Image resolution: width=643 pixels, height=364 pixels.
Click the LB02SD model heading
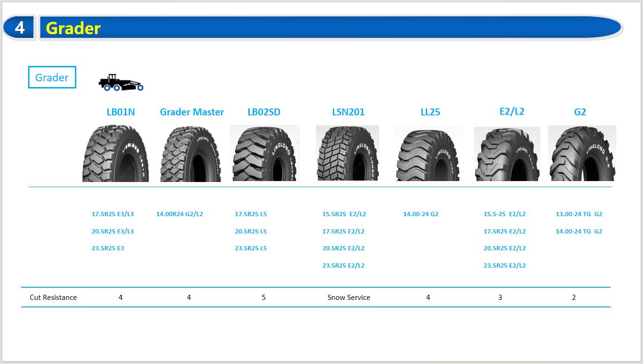264,112
